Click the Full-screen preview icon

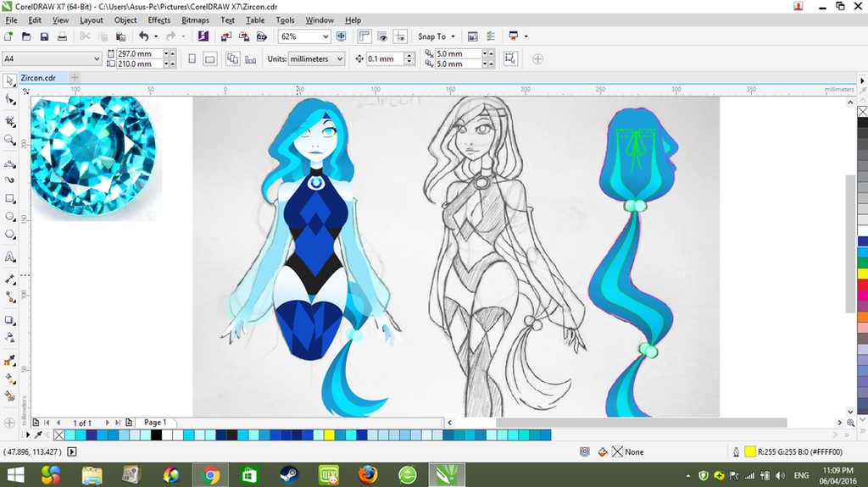coord(341,36)
